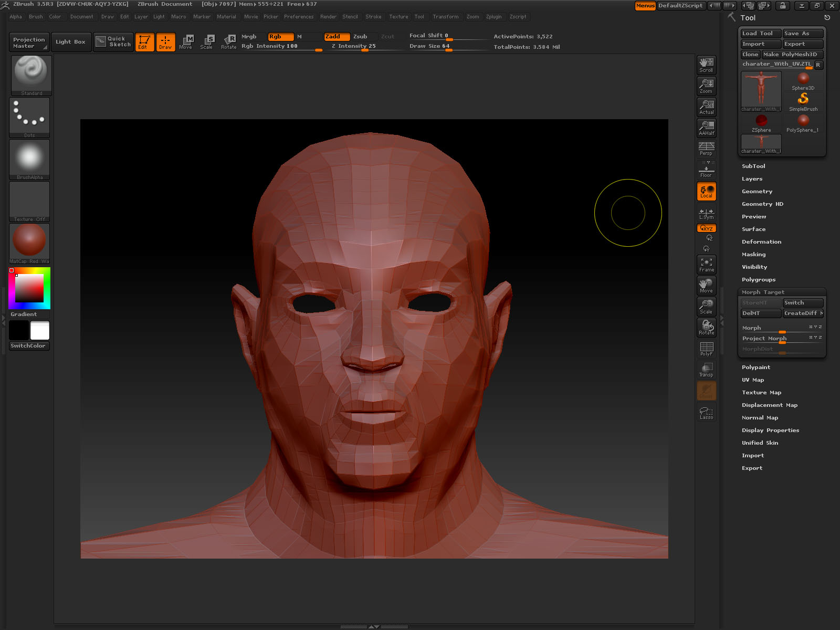The image size is (840, 630).
Task: Open the Render menu
Action: [x=328, y=17]
